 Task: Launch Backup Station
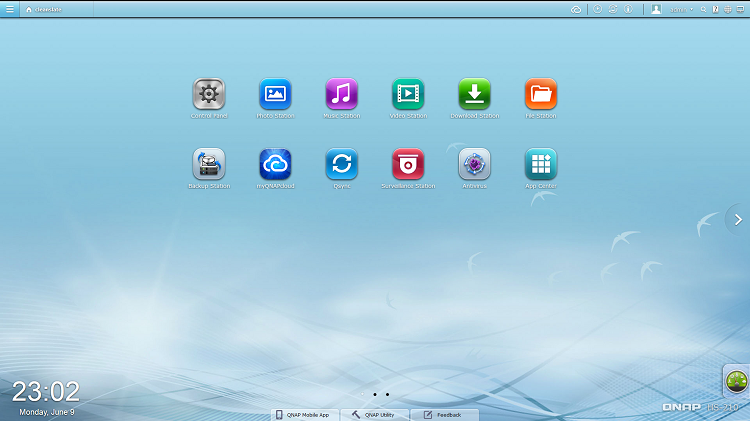[x=208, y=164]
